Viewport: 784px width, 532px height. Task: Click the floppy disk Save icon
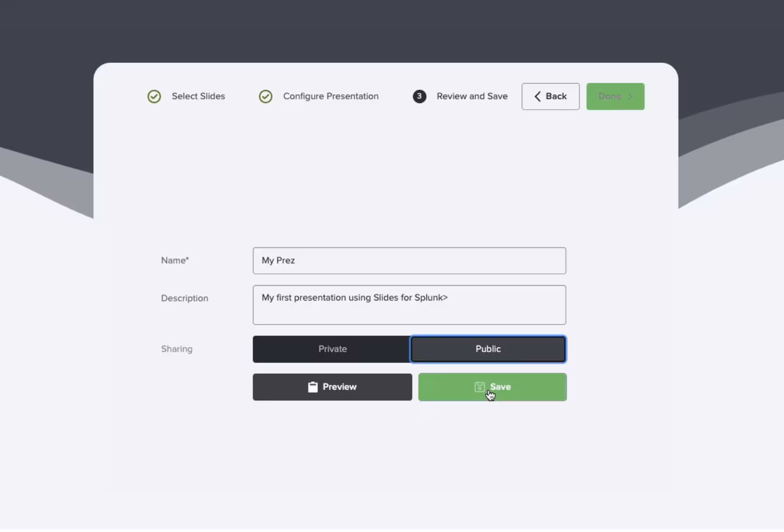pos(479,387)
